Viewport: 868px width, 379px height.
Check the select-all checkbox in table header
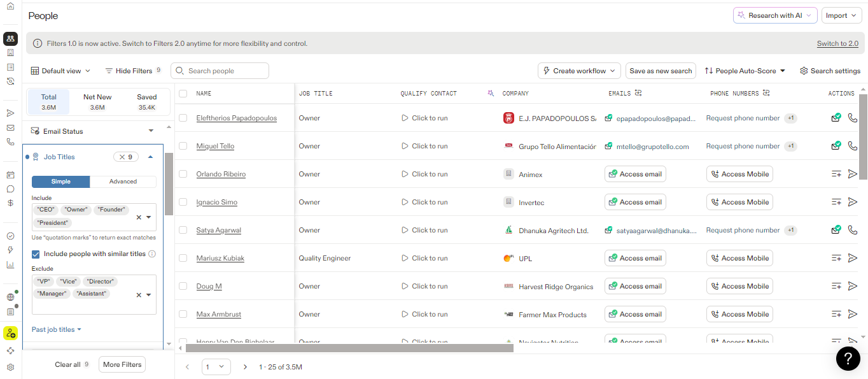(x=183, y=94)
